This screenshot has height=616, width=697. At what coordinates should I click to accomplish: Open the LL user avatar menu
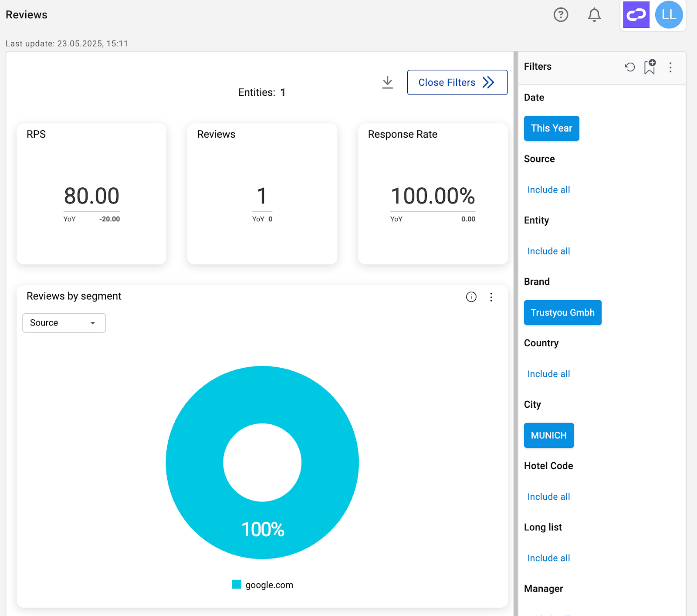click(669, 15)
